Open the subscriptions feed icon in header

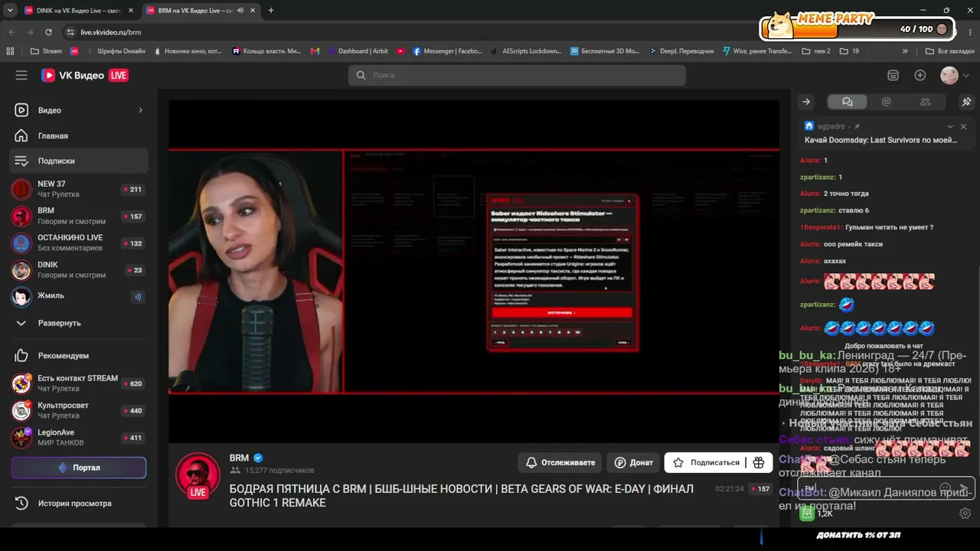click(x=893, y=75)
